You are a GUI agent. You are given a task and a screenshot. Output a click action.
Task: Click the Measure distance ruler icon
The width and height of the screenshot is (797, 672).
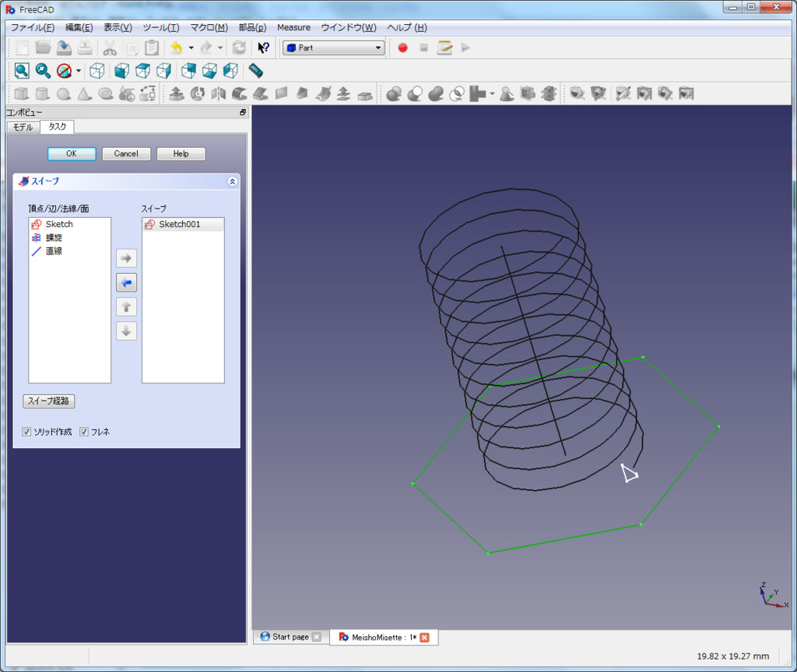256,71
